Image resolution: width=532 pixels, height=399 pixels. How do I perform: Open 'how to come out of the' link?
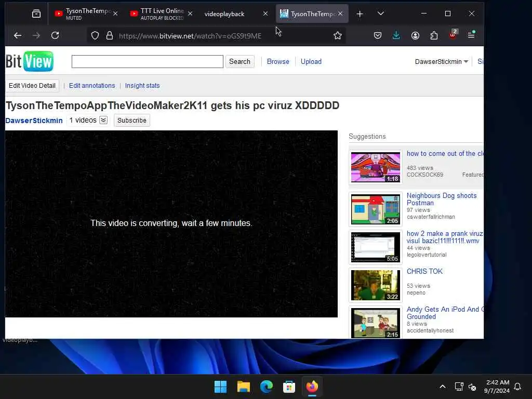[445, 153]
